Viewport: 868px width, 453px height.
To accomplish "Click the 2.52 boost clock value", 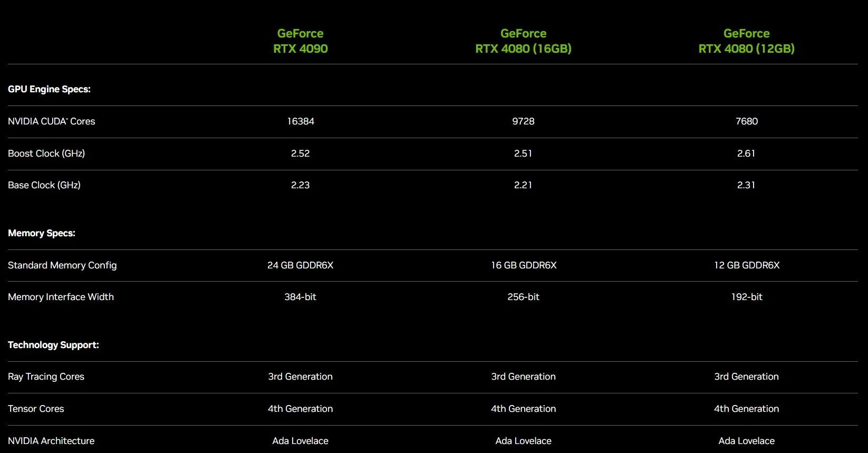I will pyautogui.click(x=301, y=153).
